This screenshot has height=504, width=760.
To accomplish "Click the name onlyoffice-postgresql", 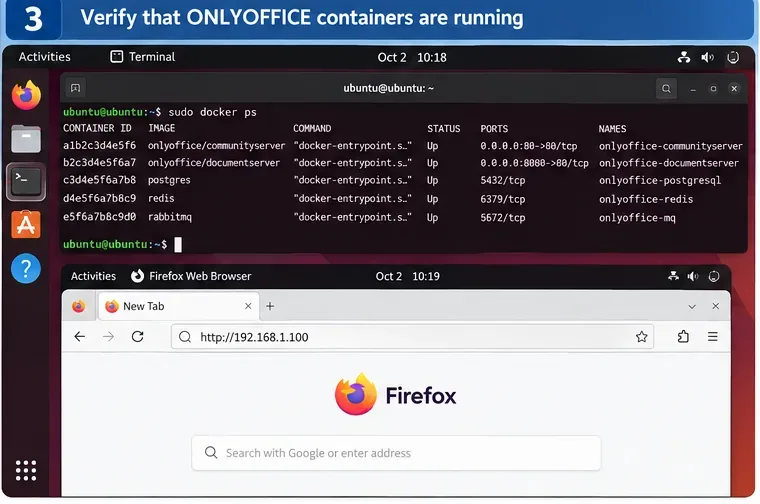I will [660, 180].
